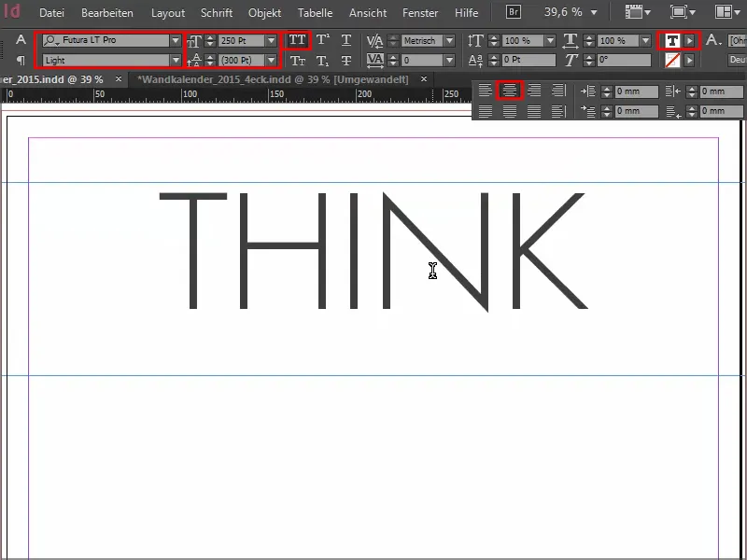Expand the horizontal scale 100 % dropdown

pos(645,41)
